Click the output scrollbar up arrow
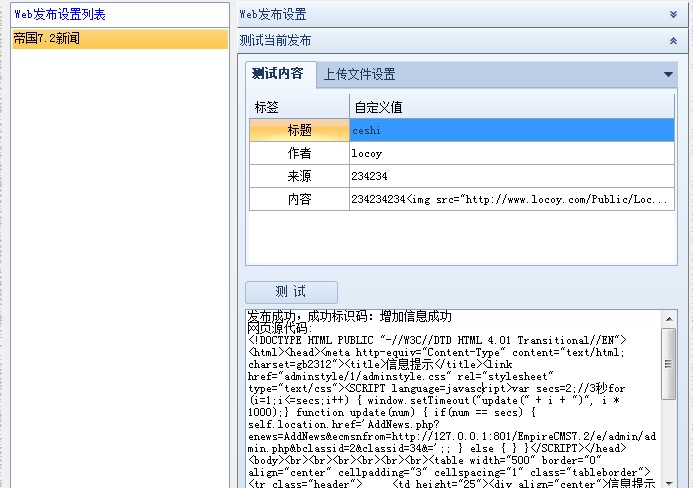 669,319
